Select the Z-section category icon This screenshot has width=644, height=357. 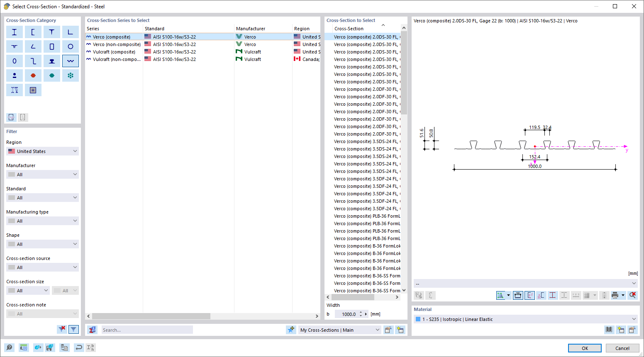[33, 61]
